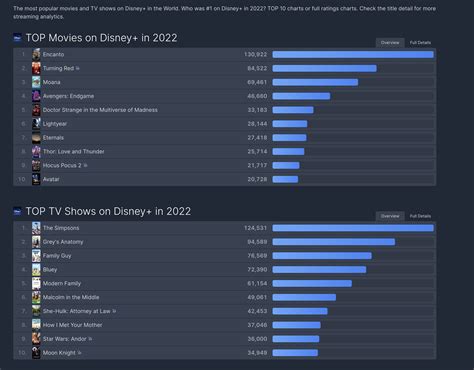The height and width of the screenshot is (370, 474).
Task: Open the Star Wars: Andor title link
Action: [x=65, y=339]
